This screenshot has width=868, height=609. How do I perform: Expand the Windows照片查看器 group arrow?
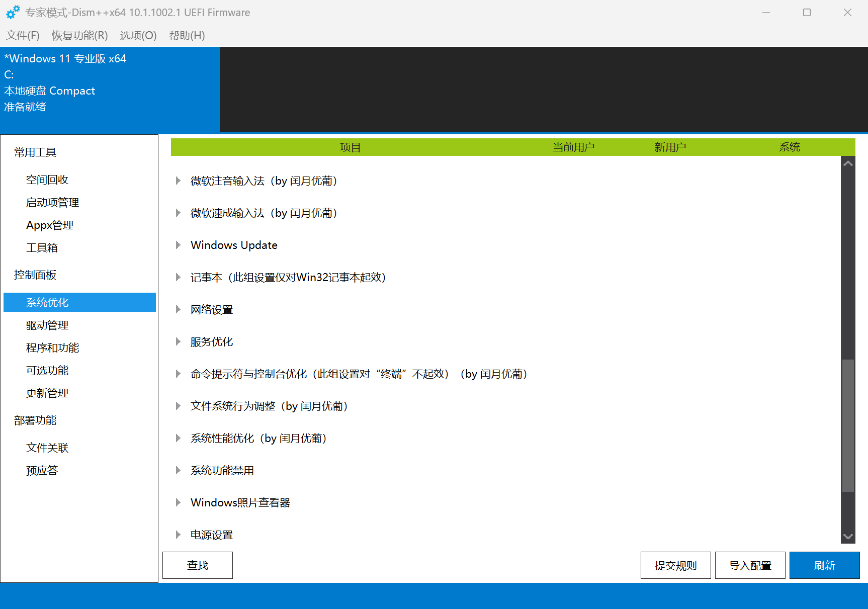click(178, 502)
